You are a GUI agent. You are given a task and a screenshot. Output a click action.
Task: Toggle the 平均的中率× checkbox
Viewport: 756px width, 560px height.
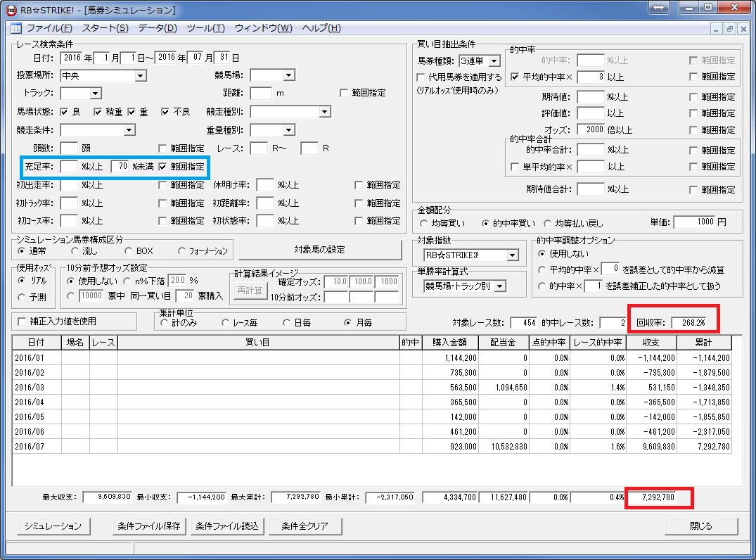point(515,77)
